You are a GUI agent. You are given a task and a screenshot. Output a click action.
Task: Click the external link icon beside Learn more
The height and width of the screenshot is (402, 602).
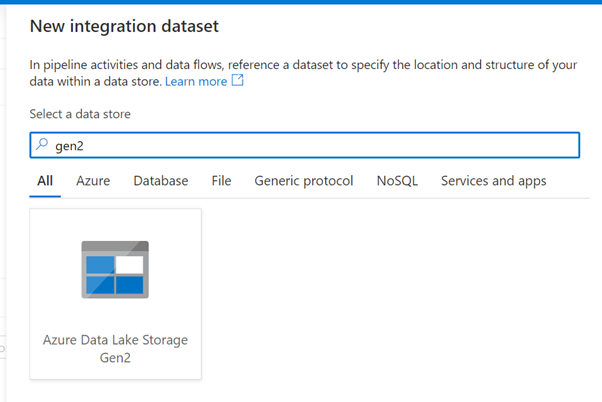(238, 80)
